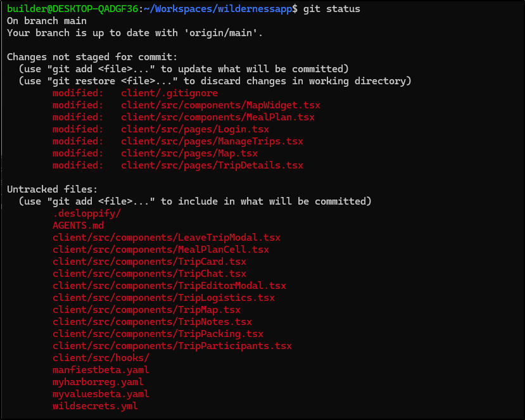
Task: Click the TripCard.tsx file path
Action: point(149,262)
